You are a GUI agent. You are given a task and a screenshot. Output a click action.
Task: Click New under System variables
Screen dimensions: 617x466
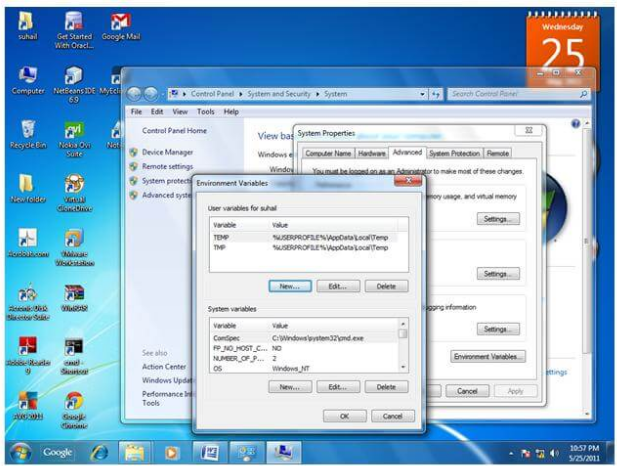pos(290,387)
